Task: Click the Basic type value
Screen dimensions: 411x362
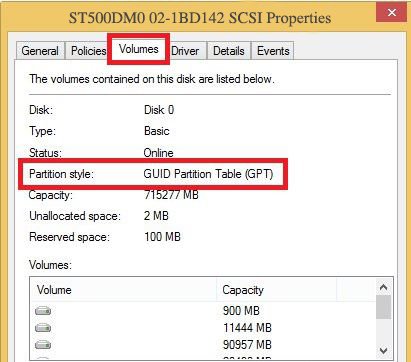Action: (157, 131)
